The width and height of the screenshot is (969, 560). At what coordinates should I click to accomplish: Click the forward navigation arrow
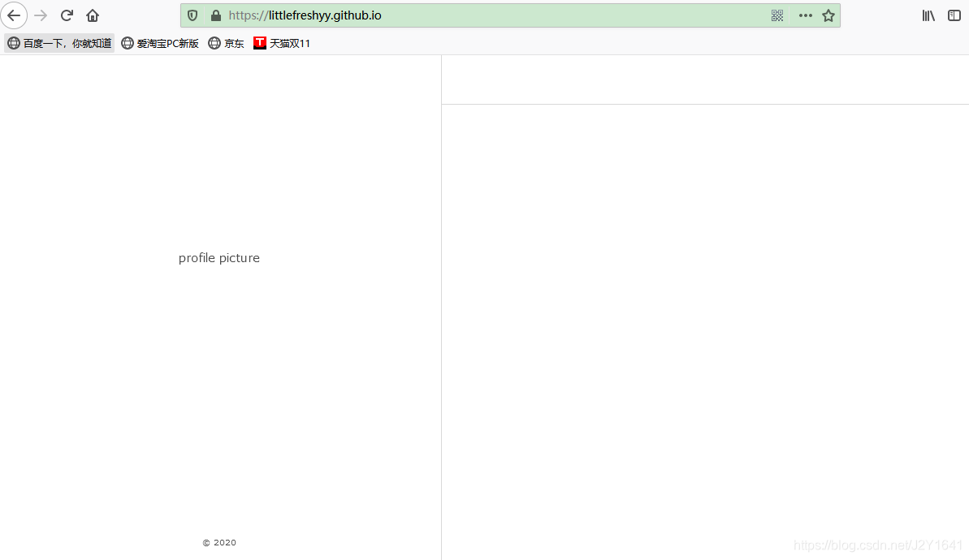41,15
